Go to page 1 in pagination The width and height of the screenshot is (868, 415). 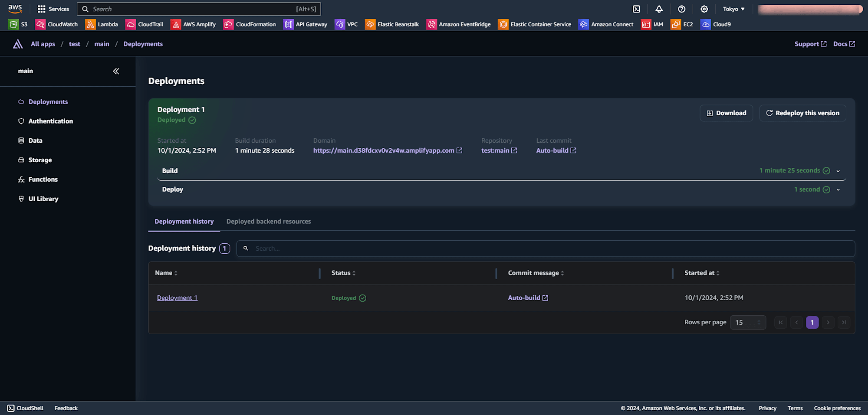812,322
